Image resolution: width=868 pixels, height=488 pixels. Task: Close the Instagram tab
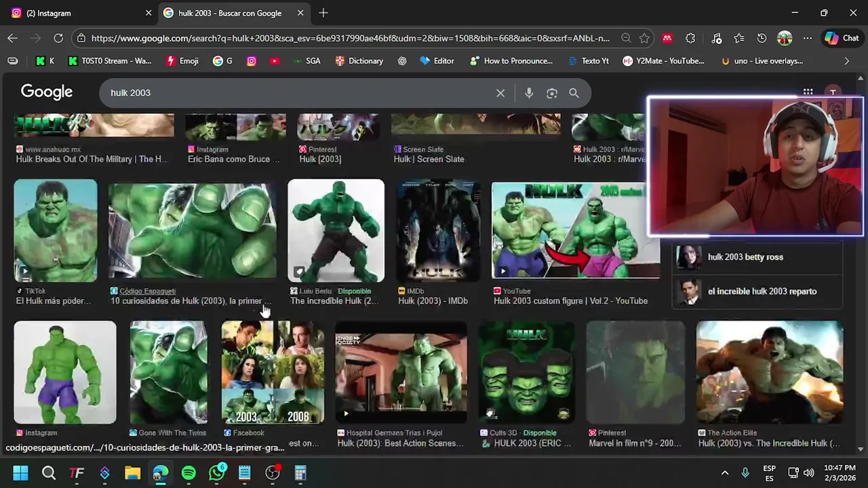point(149,13)
